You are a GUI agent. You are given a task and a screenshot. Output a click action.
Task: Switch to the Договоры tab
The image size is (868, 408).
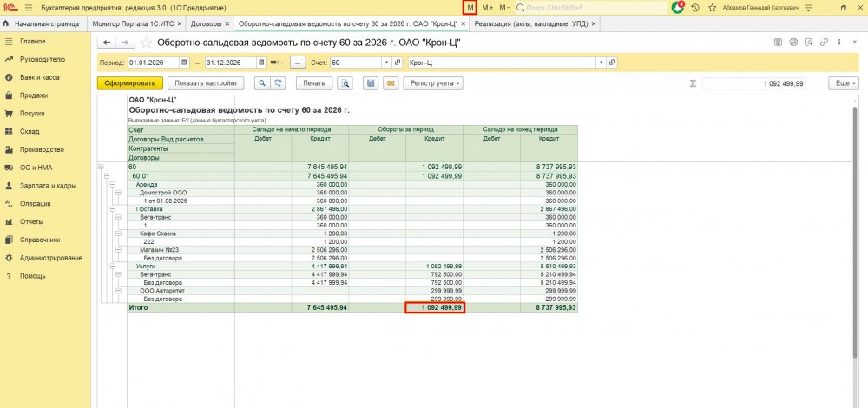click(206, 23)
